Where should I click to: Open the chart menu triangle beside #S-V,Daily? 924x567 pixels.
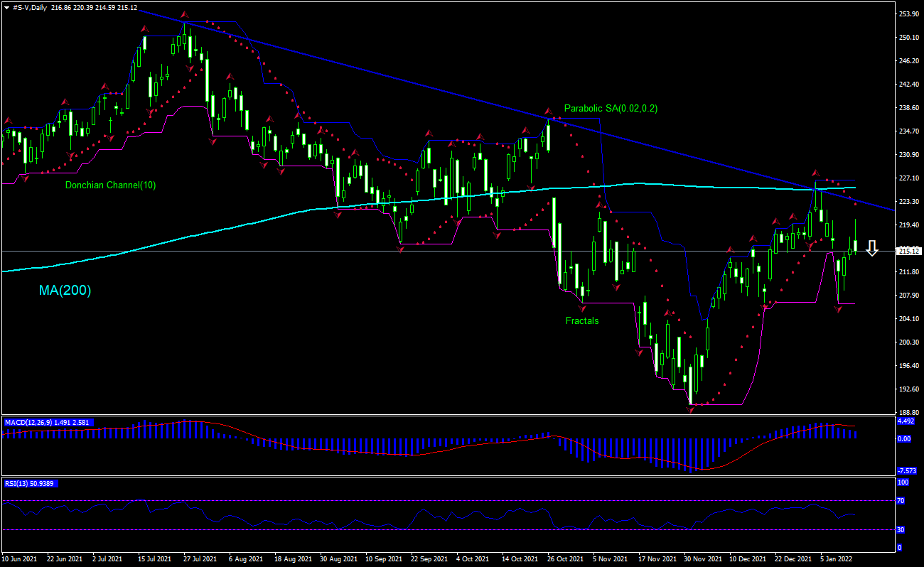(x=6, y=6)
